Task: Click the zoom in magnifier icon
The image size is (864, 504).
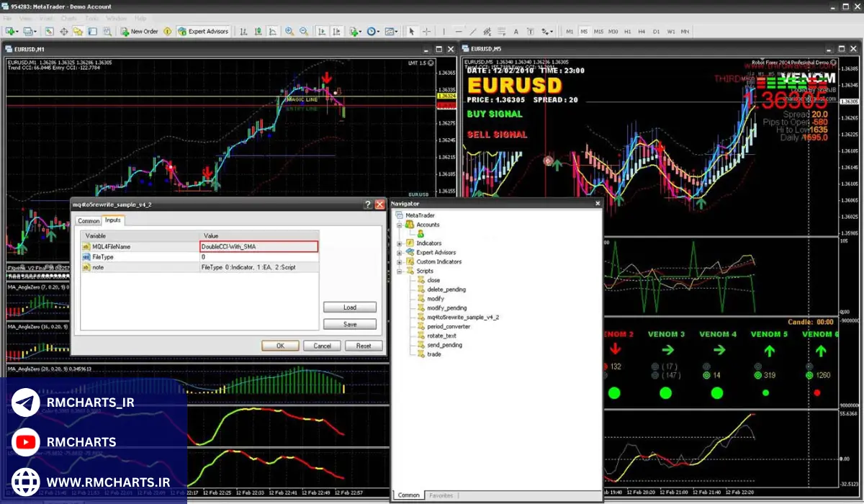Action: 289,32
